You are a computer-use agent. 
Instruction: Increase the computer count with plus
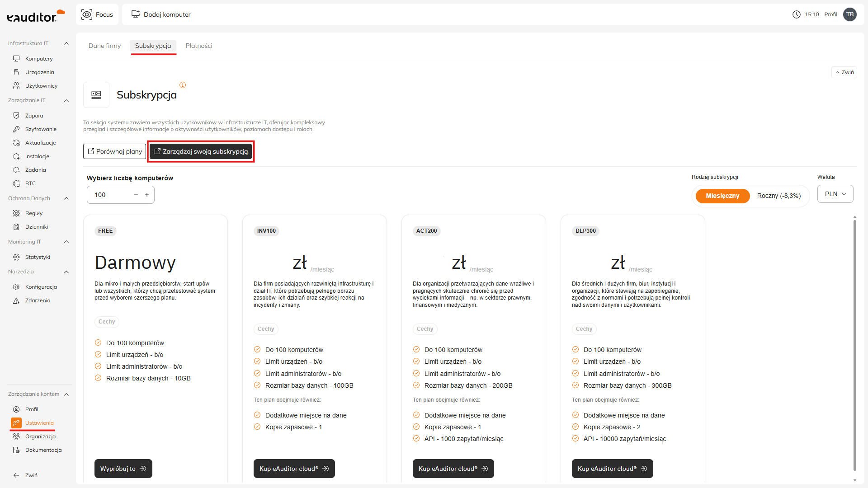(x=147, y=195)
